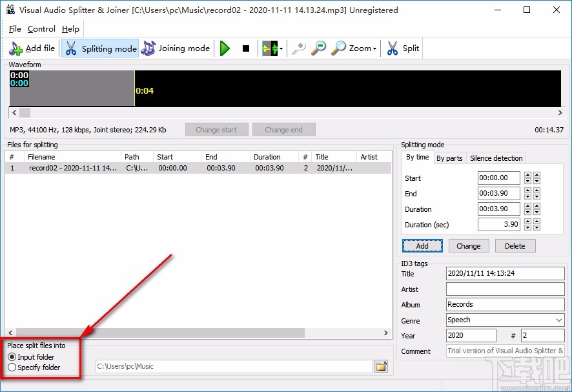572x392 pixels.
Task: Click right down arrow beside End field
Action: pos(536,197)
